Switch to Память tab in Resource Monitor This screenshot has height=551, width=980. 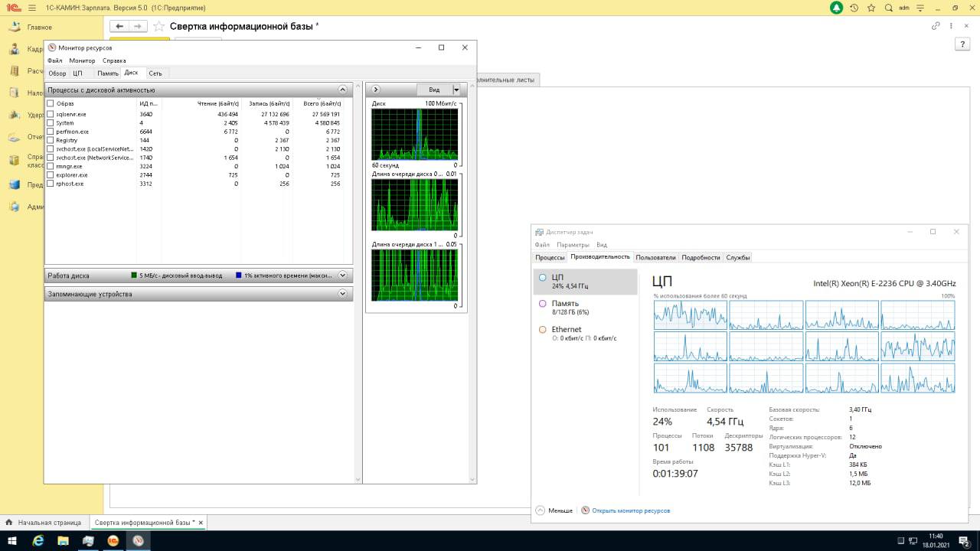coord(108,73)
